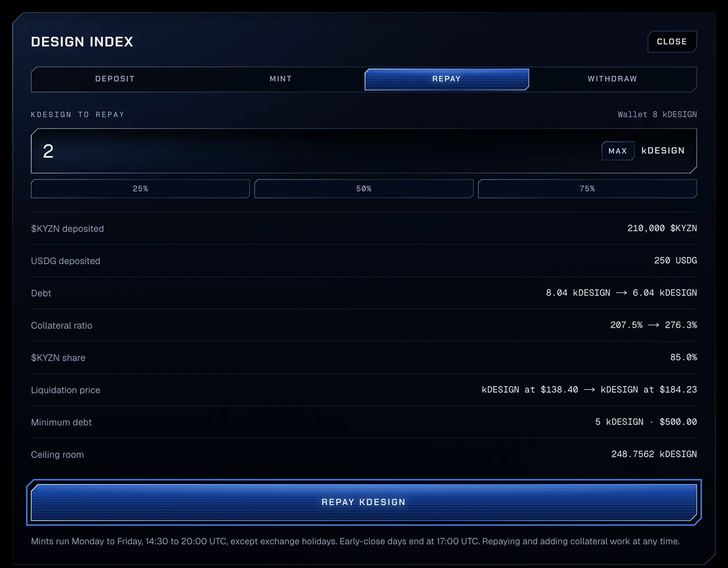This screenshot has height=568, width=728.
Task: Click the current debt 8.04 kDESIGN
Action: (578, 293)
